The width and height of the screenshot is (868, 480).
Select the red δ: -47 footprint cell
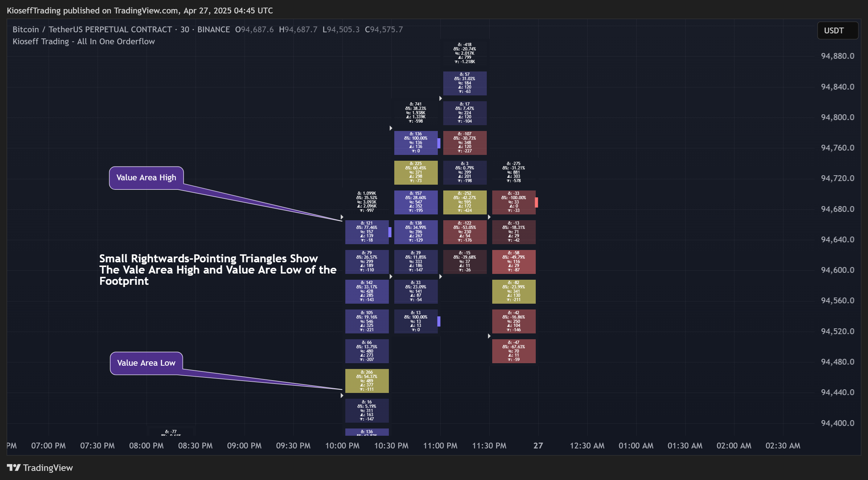click(514, 351)
